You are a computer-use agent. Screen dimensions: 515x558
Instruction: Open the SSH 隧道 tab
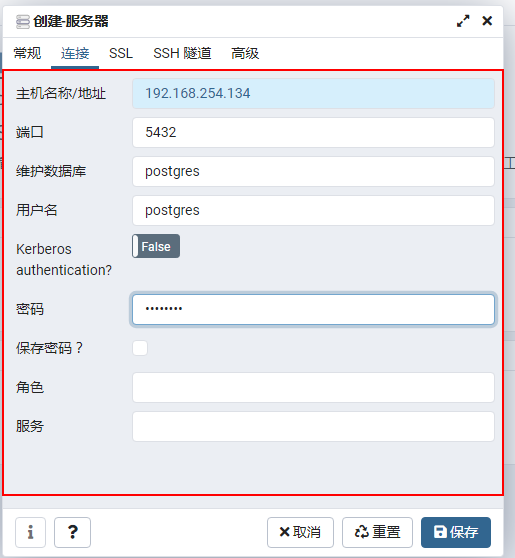[x=182, y=53]
